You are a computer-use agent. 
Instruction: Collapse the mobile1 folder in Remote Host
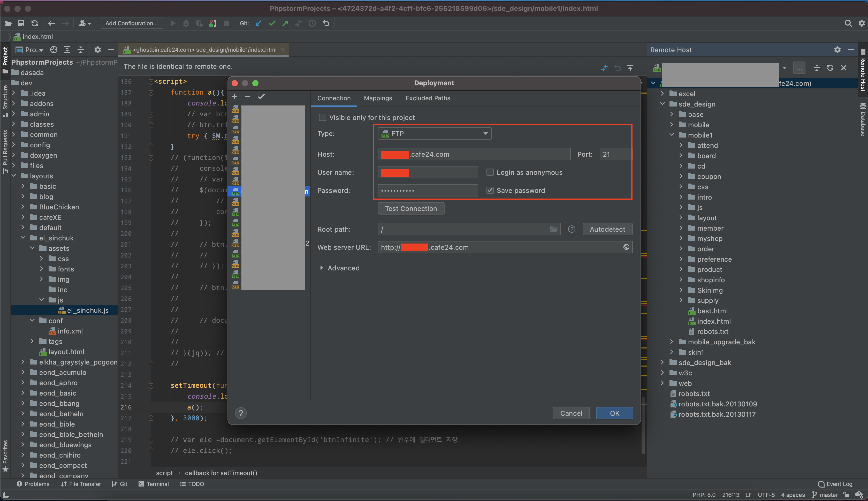pos(672,135)
